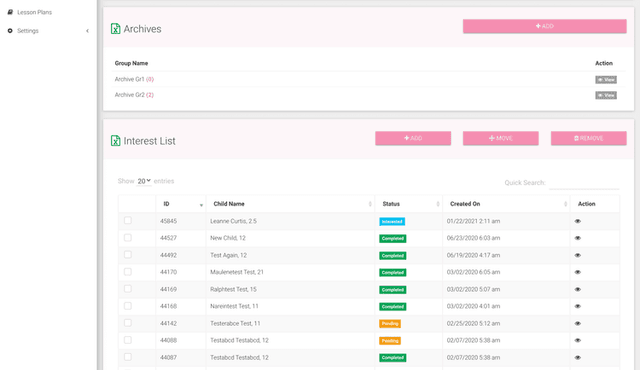Click the Pending badge for row 44142

[390, 323]
